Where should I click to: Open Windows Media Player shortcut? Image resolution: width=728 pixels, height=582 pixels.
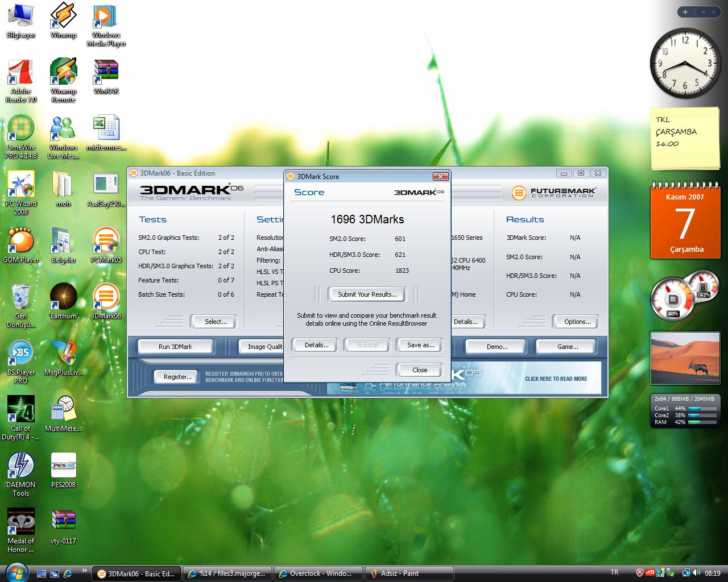(x=106, y=25)
